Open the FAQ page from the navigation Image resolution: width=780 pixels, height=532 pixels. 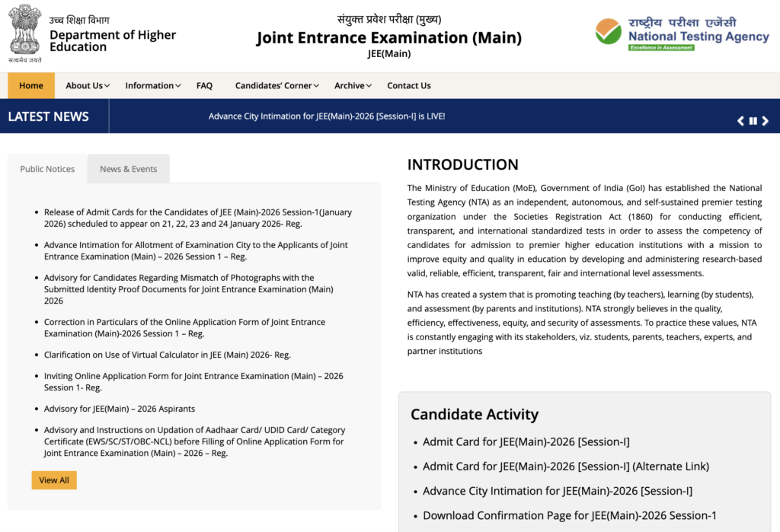(x=204, y=85)
